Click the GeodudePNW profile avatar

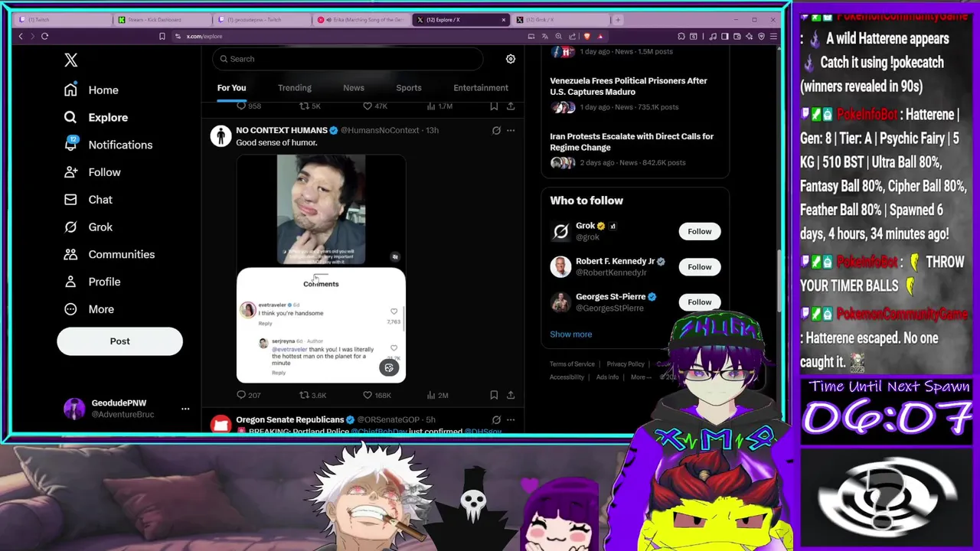pyautogui.click(x=74, y=409)
